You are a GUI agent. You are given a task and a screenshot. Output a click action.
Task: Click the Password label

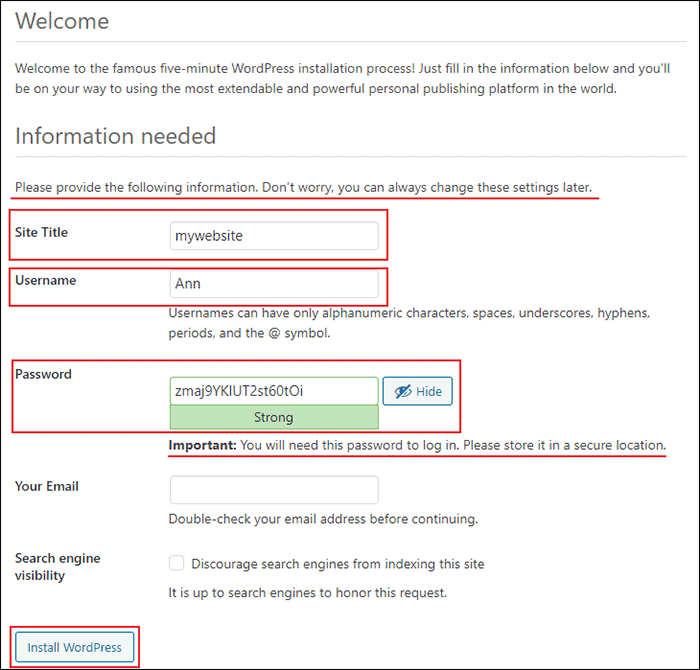43,374
